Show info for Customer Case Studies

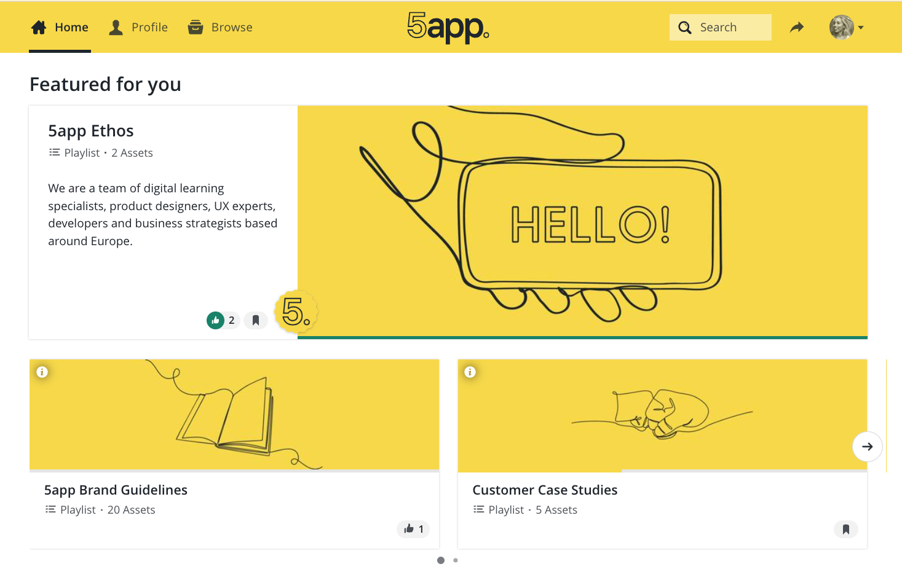pos(470,372)
